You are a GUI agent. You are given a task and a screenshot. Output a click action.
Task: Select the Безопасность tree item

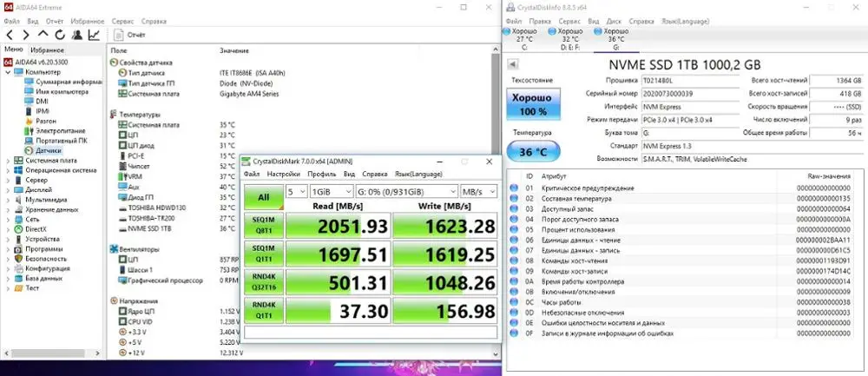41,259
